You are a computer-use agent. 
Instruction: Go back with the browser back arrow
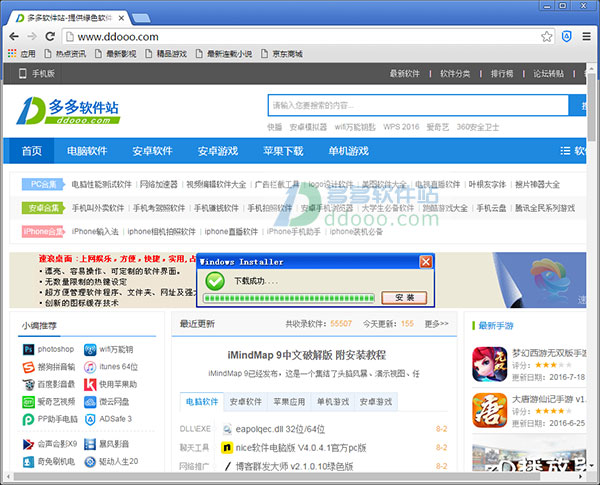click(x=14, y=37)
